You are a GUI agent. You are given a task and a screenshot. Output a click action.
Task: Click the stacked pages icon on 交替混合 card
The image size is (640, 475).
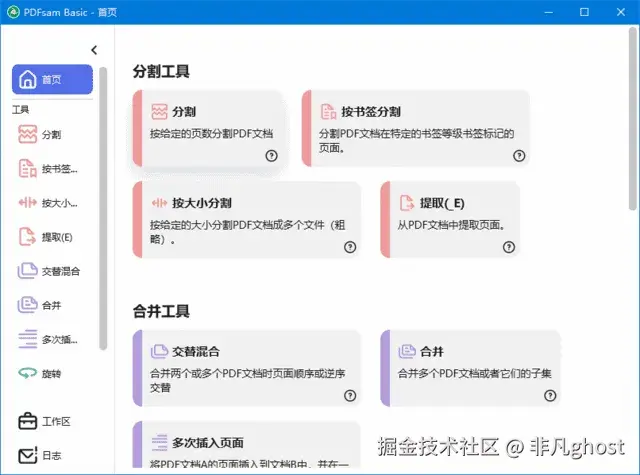(159, 351)
